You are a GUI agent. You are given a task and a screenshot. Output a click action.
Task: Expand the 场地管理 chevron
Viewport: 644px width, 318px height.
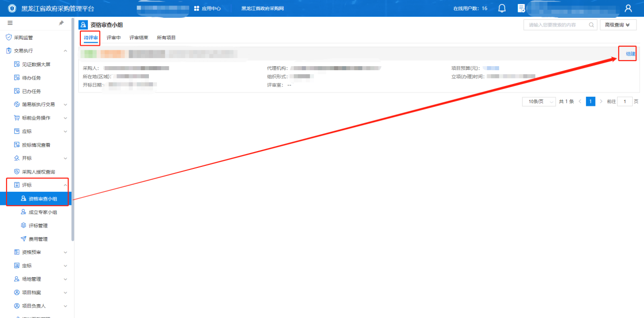coord(65,279)
